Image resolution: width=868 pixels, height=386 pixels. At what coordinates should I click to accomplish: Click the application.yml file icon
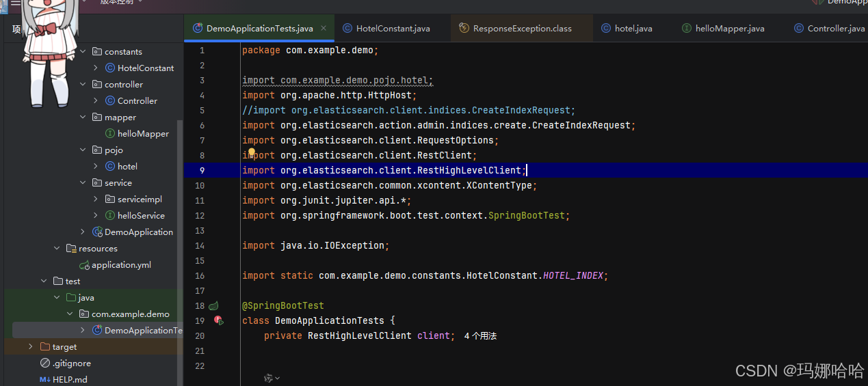point(84,264)
